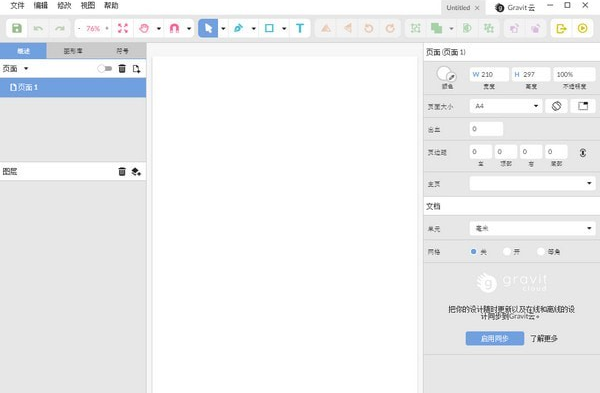Open snapping options dropdown arrow
Screen dimensions: 600x393
[x=189, y=28]
